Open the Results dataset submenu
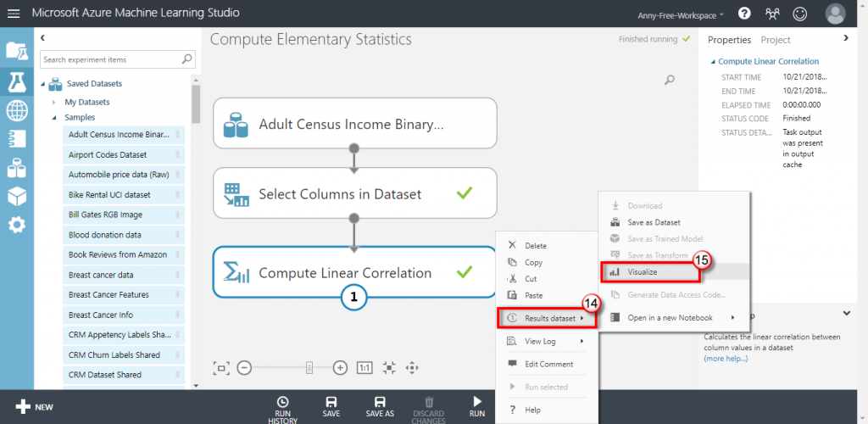Image resolution: width=868 pixels, height=424 pixels. click(546, 318)
